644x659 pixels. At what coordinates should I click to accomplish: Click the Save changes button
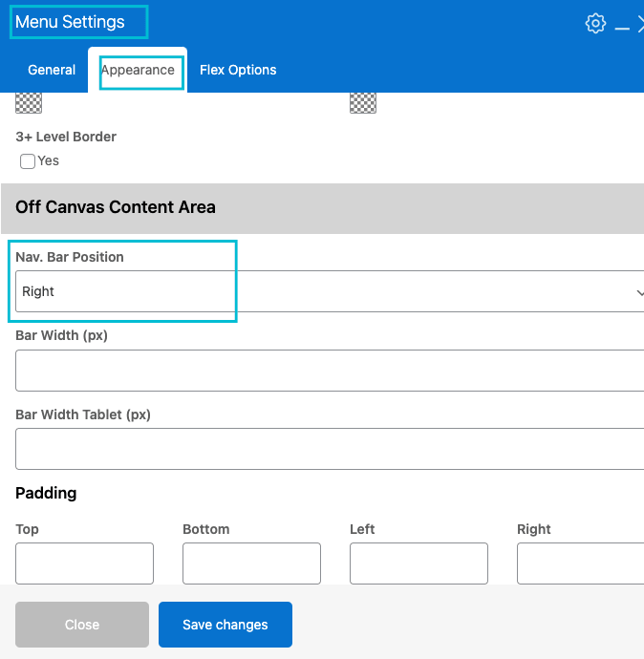(225, 625)
